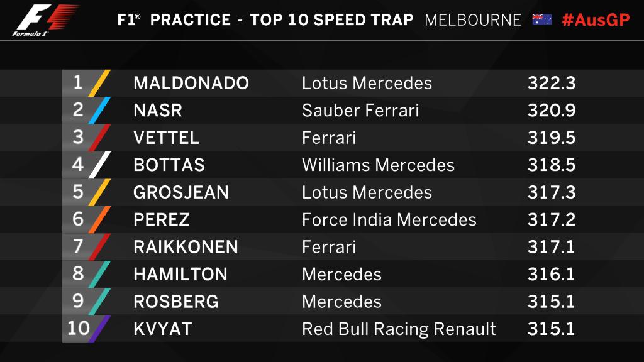Click the Formula 1 logo
Image resolution: width=644 pixels, height=362 pixels.
coord(45,19)
